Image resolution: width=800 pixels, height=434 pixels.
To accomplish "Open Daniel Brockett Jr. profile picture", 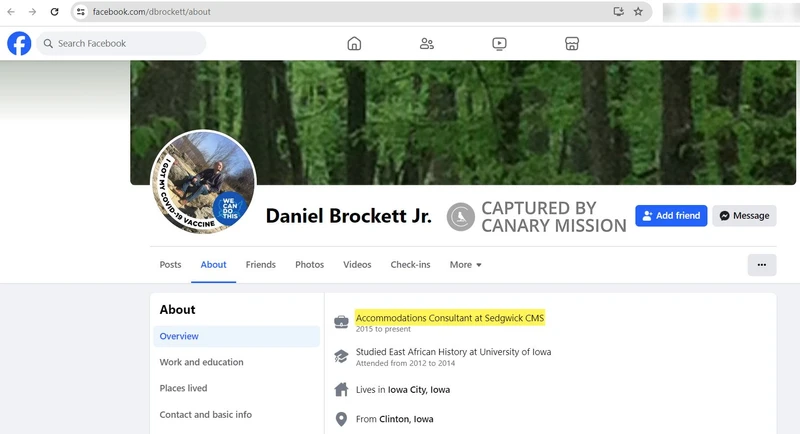I will point(204,182).
